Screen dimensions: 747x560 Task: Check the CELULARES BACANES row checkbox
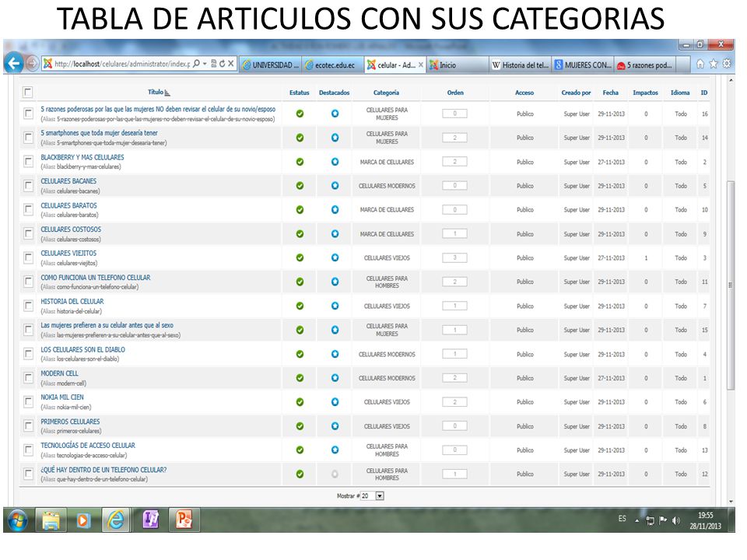click(x=29, y=186)
